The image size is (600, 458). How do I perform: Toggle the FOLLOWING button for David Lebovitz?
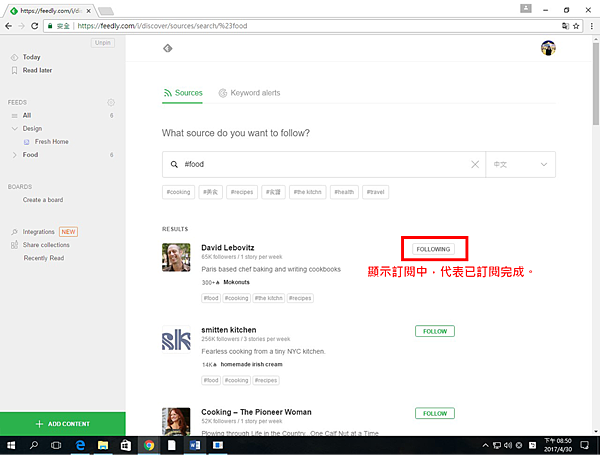click(x=433, y=249)
